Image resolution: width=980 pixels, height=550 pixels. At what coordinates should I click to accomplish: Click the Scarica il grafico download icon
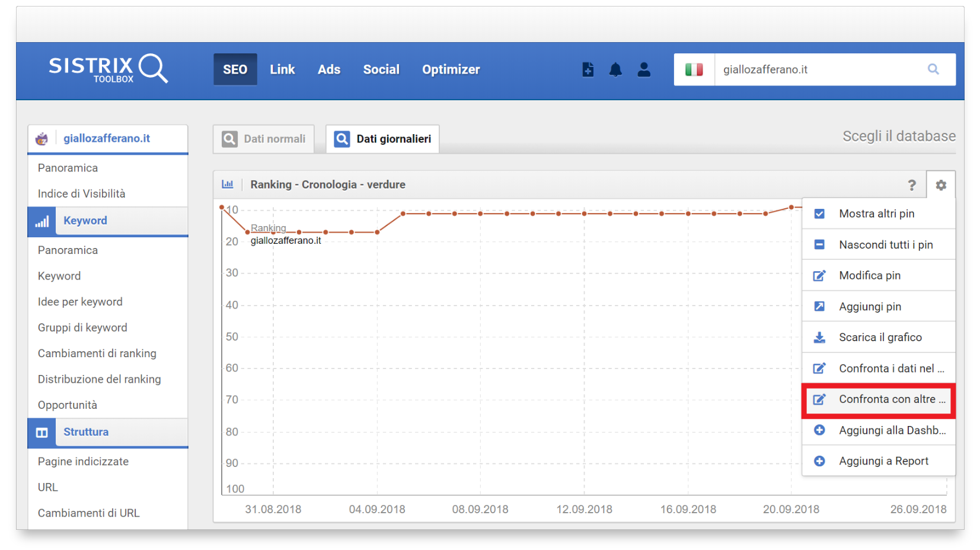click(x=819, y=337)
